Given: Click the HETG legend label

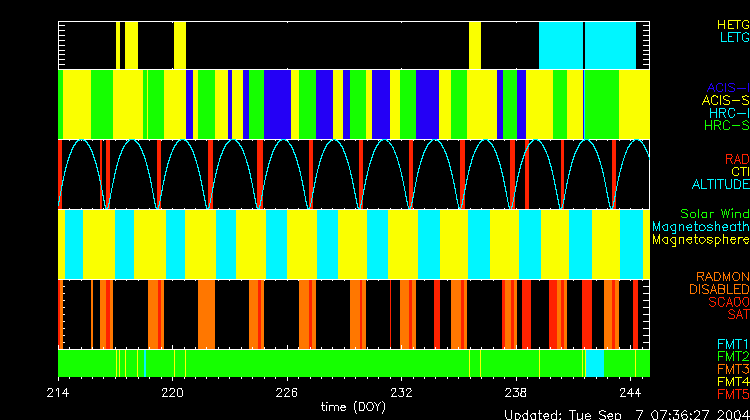Looking at the screenshot, I should [x=732, y=24].
